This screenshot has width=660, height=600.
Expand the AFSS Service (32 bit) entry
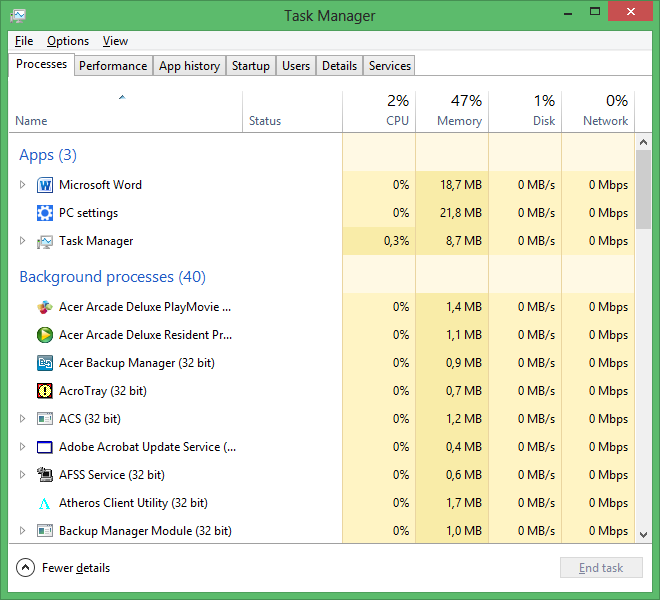point(22,475)
